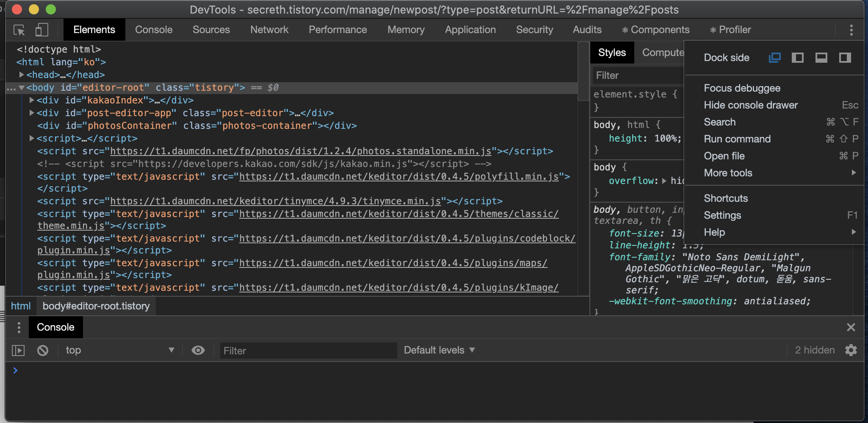Select Run command menu item
Image resolution: width=868 pixels, height=423 pixels.
pos(774,139)
